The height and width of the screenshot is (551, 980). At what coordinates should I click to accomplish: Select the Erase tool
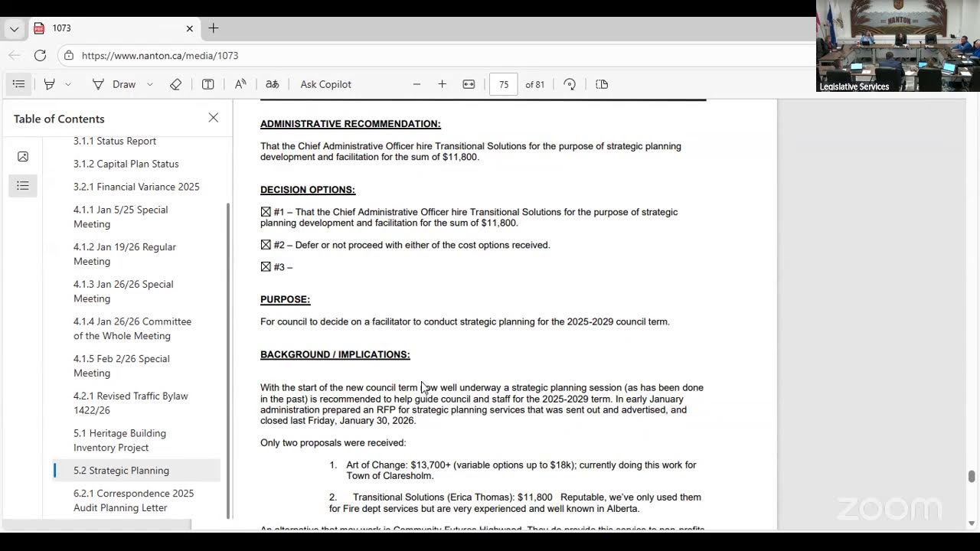point(175,84)
